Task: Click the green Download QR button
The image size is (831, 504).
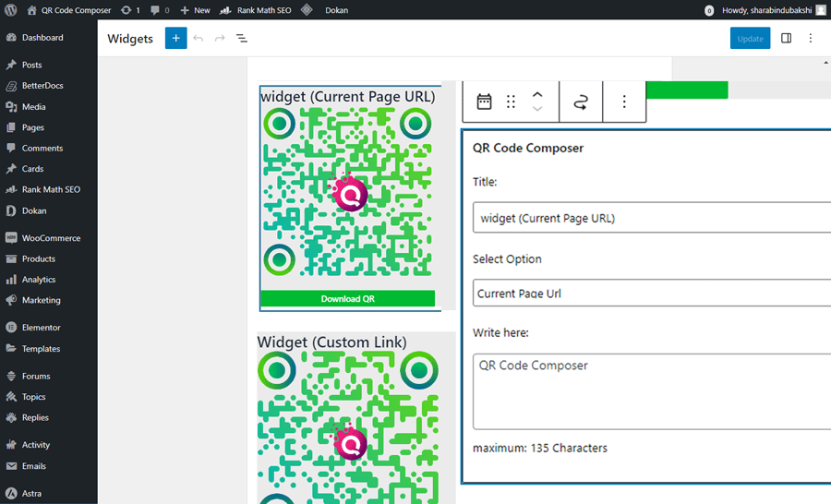Action: [x=347, y=299]
